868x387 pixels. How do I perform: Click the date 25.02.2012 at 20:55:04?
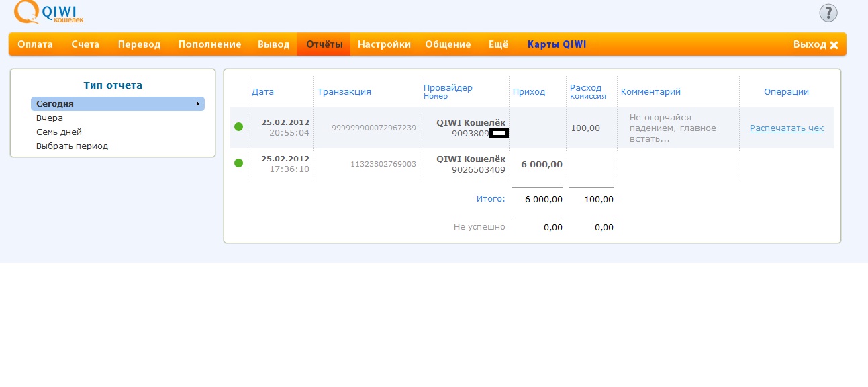coord(285,122)
